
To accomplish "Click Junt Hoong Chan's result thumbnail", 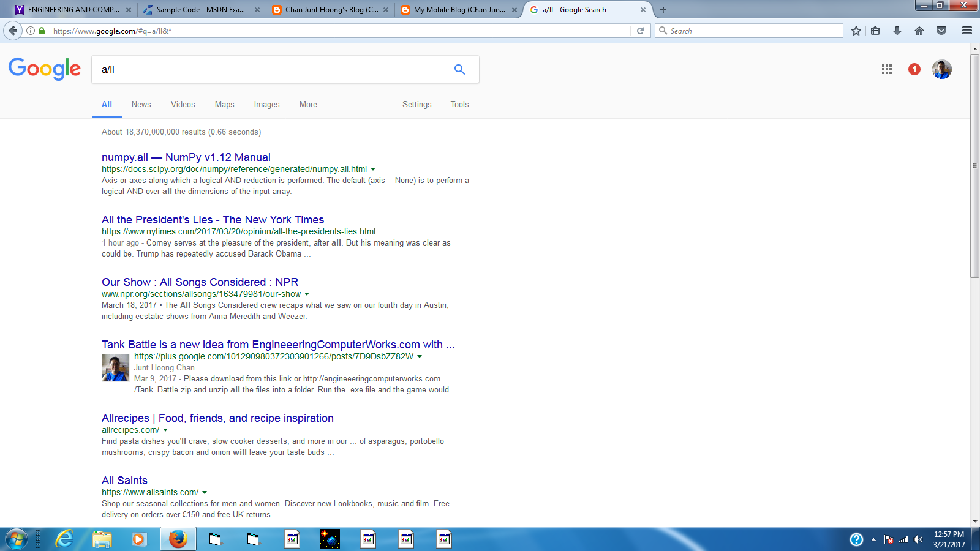I will coord(115,368).
